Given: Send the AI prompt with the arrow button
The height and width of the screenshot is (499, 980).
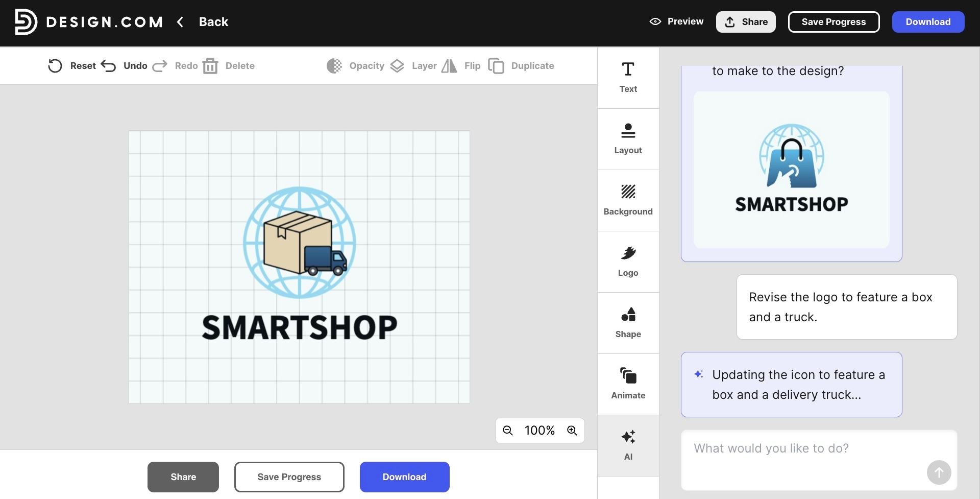Looking at the screenshot, I should [x=939, y=472].
